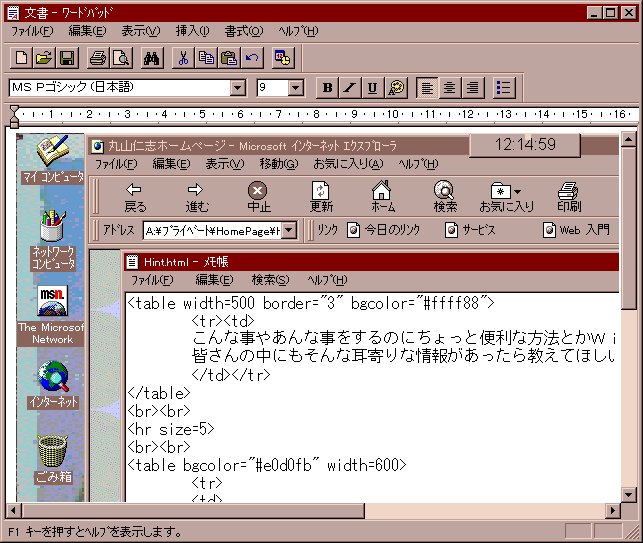Screen dimensions: 643x543
Task: Open Print Preview from the WordPad toolbar
Action: [121, 58]
